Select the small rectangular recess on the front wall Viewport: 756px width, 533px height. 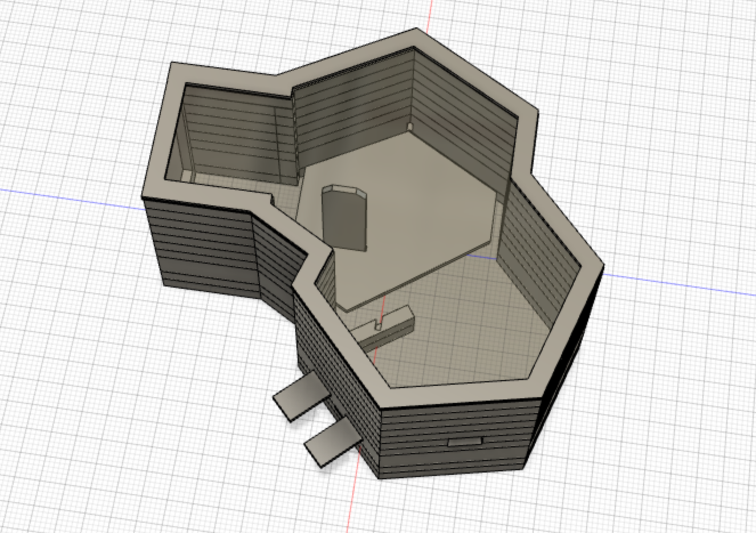[x=465, y=441]
